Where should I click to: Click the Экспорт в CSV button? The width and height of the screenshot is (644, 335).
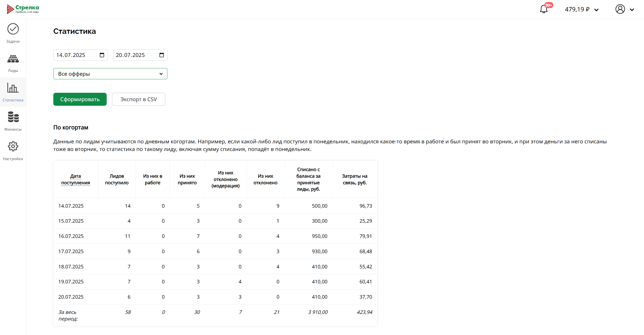click(x=138, y=99)
